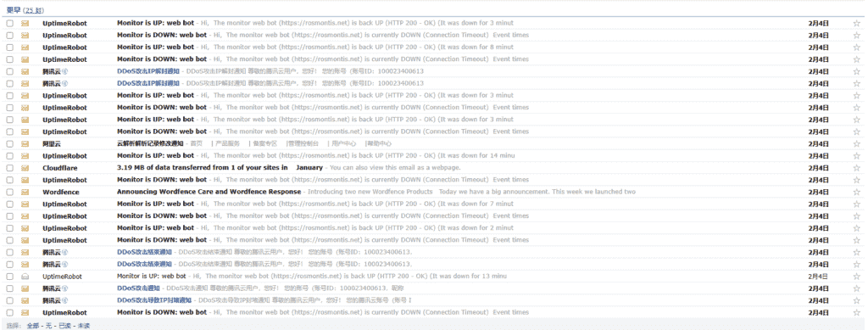The width and height of the screenshot is (868, 330).
Task: Select checkbox of the DDoS攻击通知 email
Action: (9, 288)
